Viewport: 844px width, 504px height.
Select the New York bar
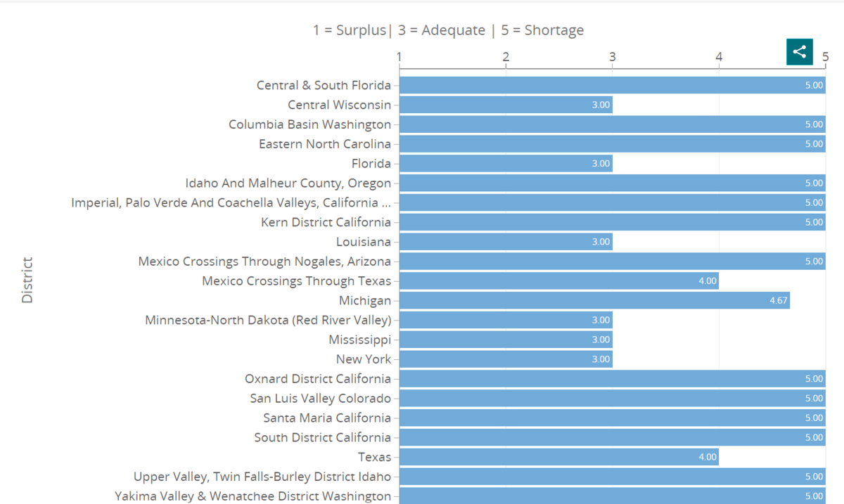pos(506,359)
